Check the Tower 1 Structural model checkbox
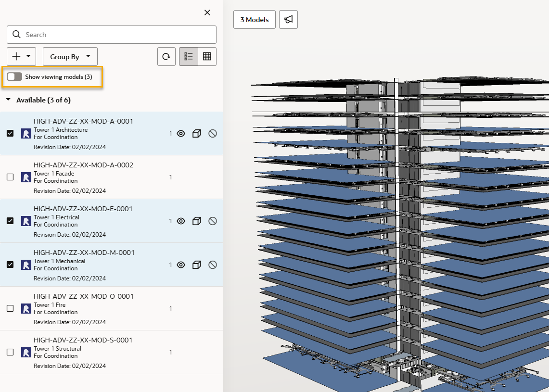 (x=10, y=353)
